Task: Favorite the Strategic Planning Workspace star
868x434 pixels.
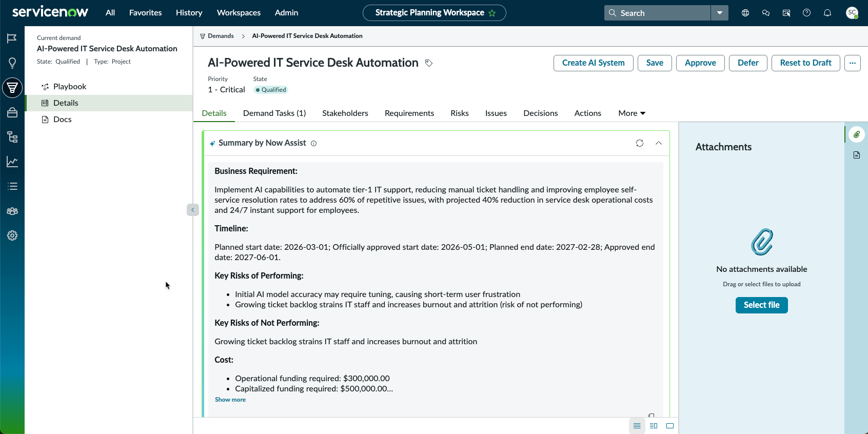Action: pyautogui.click(x=492, y=13)
